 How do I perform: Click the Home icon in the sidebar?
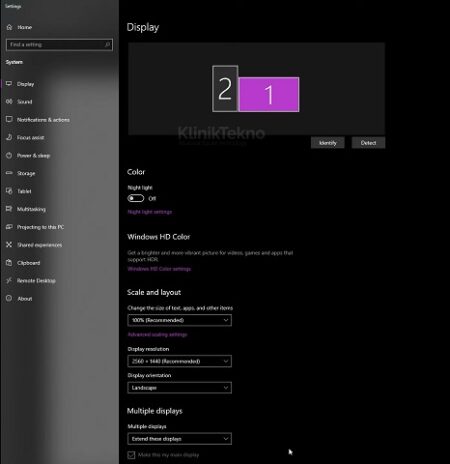click(x=9, y=27)
